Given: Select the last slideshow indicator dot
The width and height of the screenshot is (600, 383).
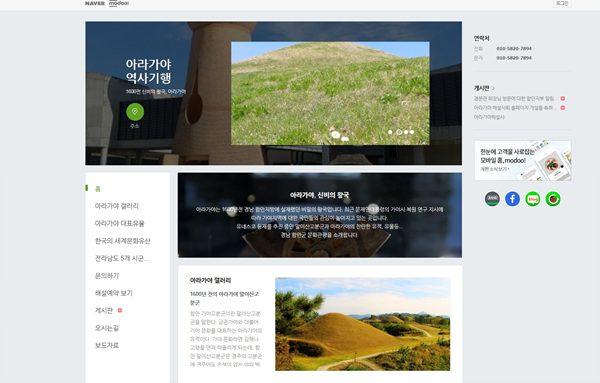Looking at the screenshot, I should [412, 132].
